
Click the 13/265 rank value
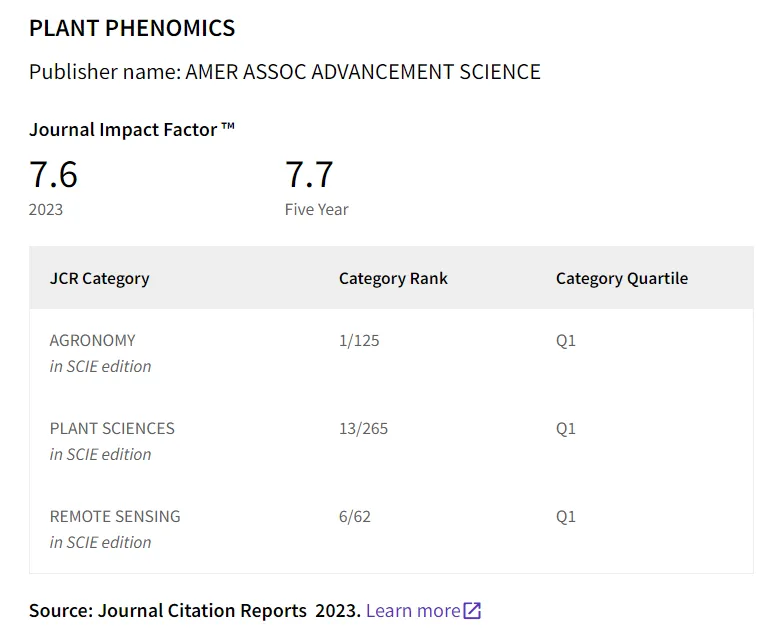(x=363, y=428)
